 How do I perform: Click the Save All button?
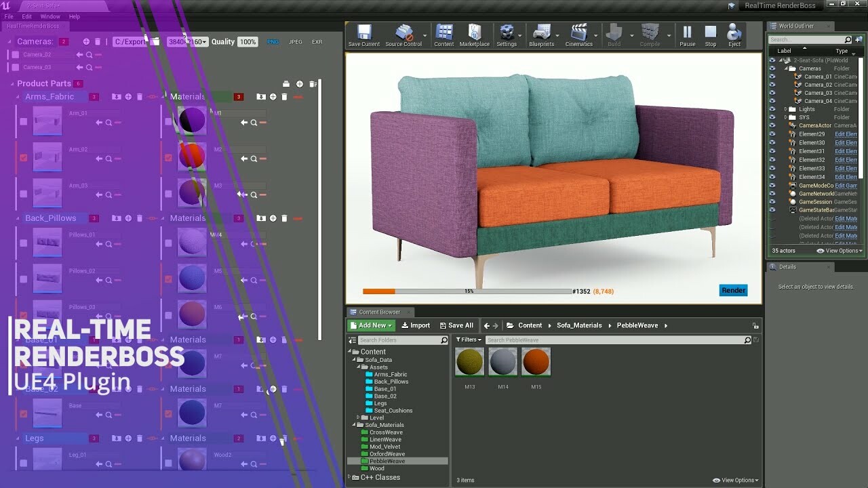[457, 325]
